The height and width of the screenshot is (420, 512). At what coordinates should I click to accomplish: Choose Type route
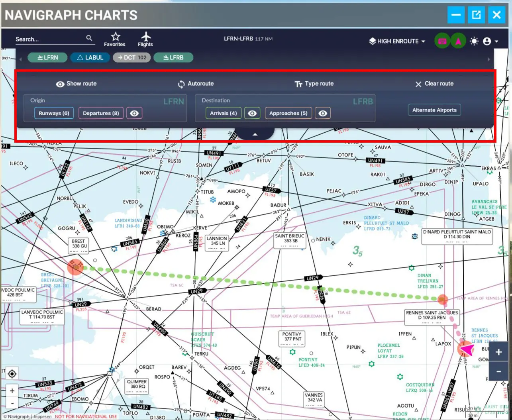314,84
